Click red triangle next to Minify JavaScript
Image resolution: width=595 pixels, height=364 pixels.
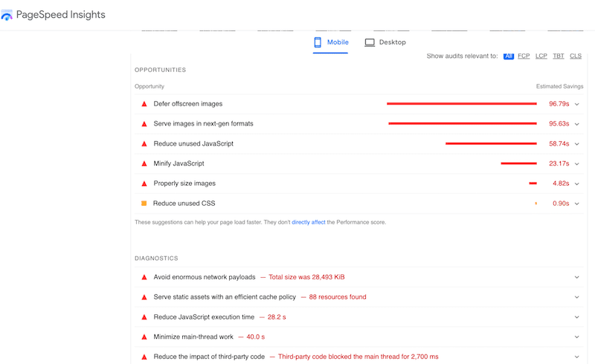point(144,163)
